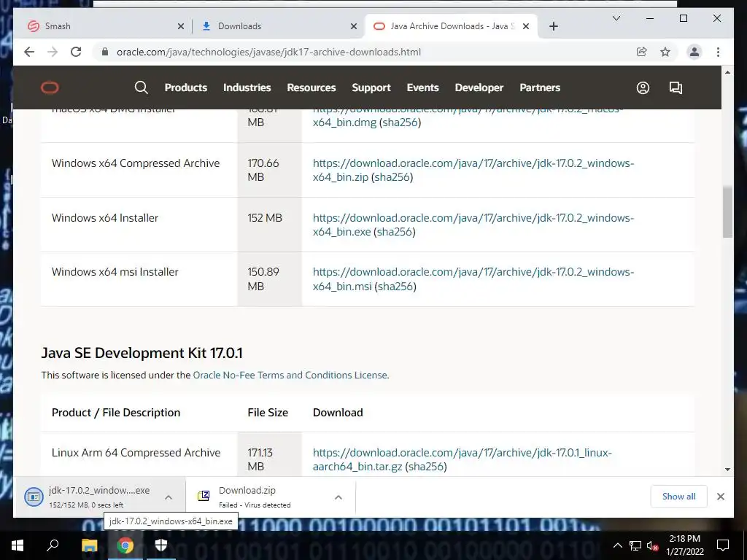Viewport: 747px width, 560px height.
Task: Click the muted volume icon in tray
Action: coord(652,545)
